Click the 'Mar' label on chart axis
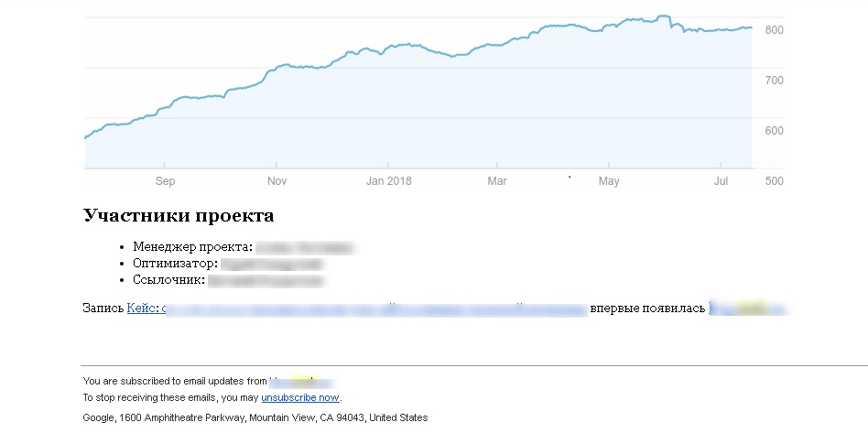The height and width of the screenshot is (433, 868). click(x=497, y=181)
